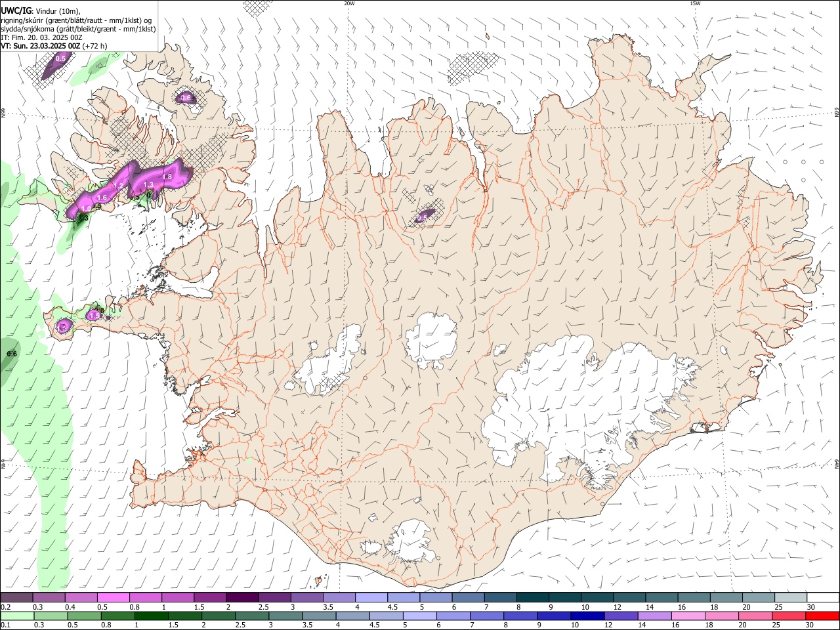Screen dimensions: 840x630
Task: Click the '0.2' value under the snow legend
Action: click(5, 607)
